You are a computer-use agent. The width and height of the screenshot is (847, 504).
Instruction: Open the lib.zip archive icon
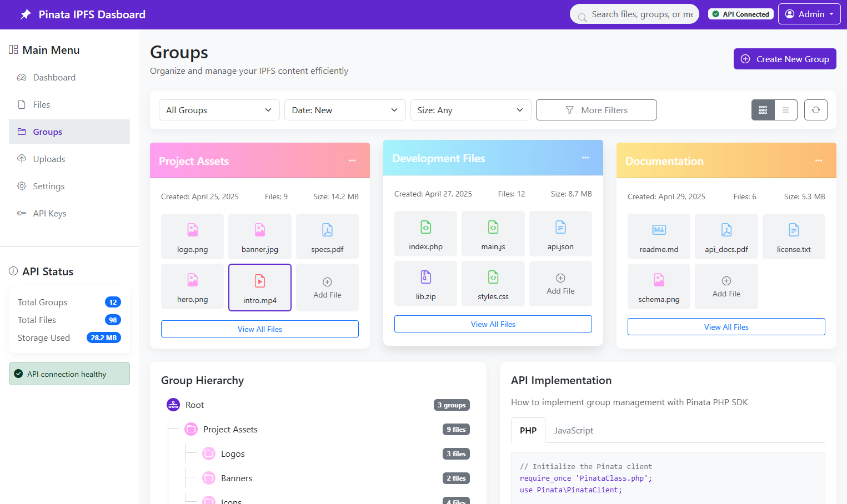coord(425,277)
